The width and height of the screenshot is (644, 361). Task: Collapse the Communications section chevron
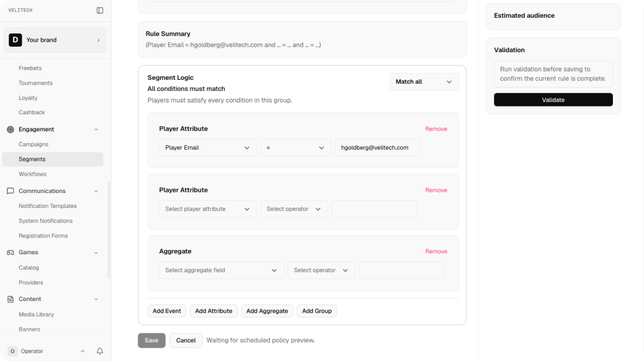96,191
